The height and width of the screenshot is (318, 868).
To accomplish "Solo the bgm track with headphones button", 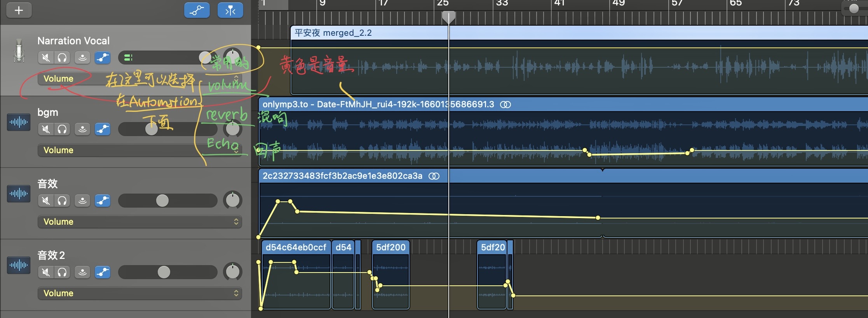I will (62, 129).
